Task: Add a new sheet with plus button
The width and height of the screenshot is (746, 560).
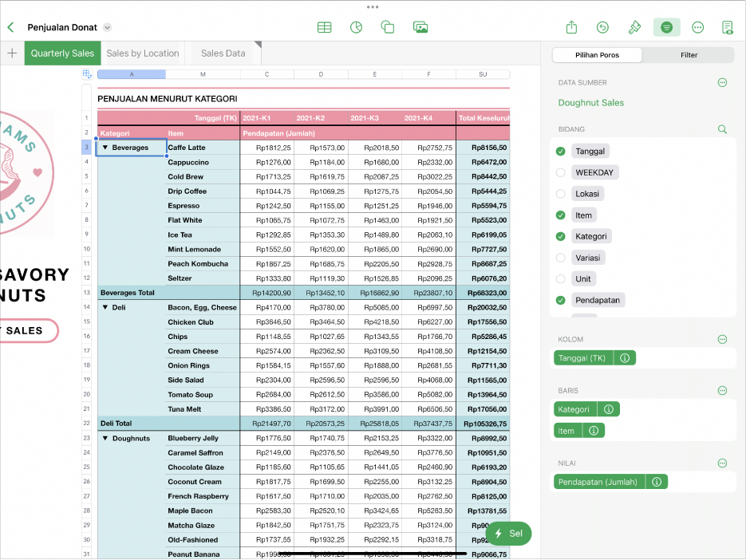Action: point(12,53)
